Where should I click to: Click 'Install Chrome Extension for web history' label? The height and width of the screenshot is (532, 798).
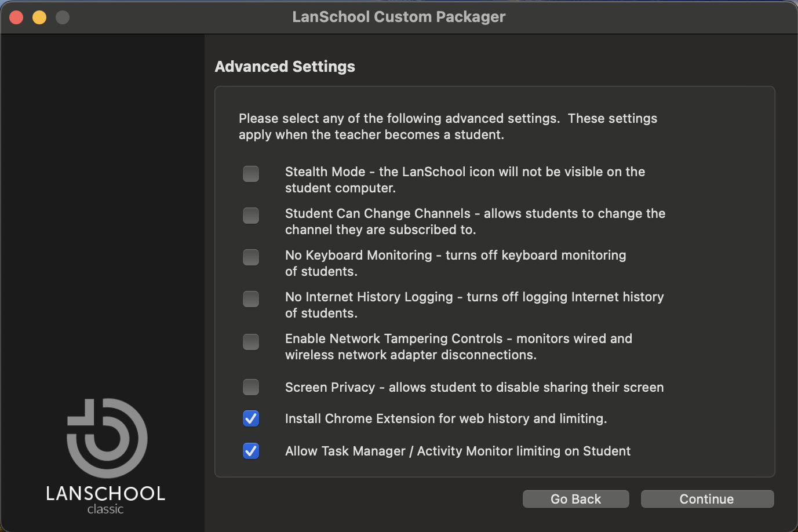click(446, 418)
